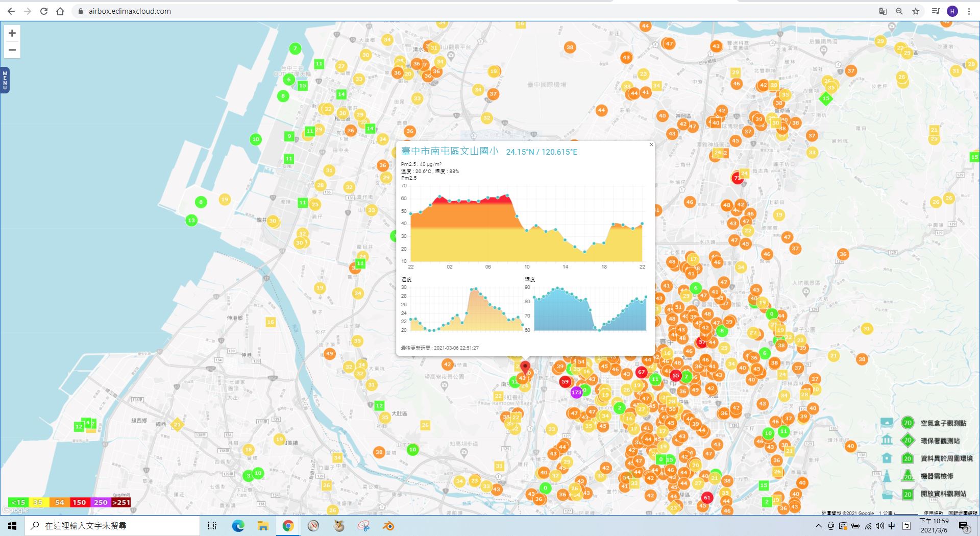Focus the airbox.edimaxcloud.com address bar
980x536 pixels.
pyautogui.click(x=130, y=11)
